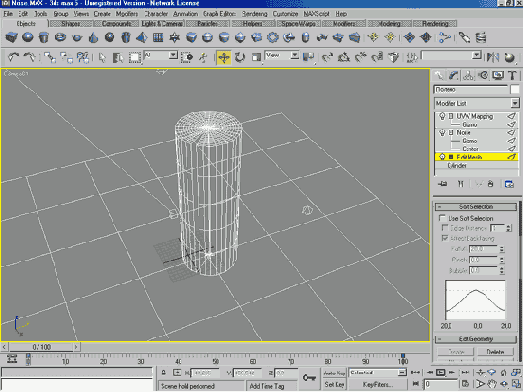Collapse Noise modifier sub-levels

(x=451, y=132)
